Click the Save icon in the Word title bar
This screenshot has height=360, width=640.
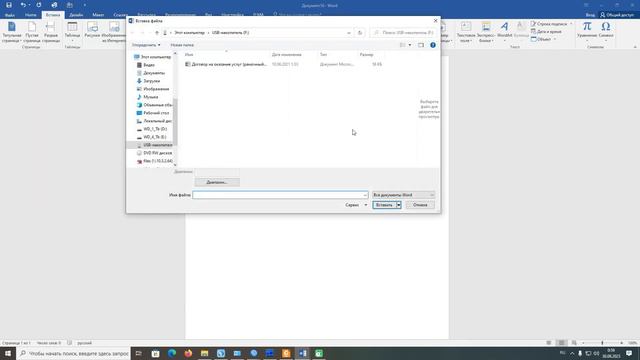(x=9, y=5)
